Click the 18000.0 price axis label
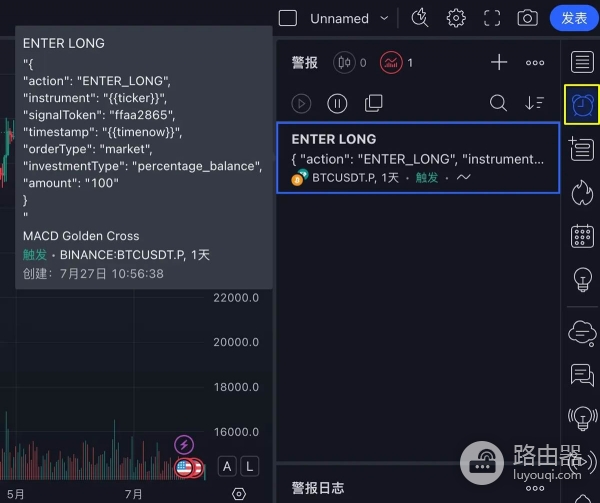The image size is (600, 503). pos(236,387)
